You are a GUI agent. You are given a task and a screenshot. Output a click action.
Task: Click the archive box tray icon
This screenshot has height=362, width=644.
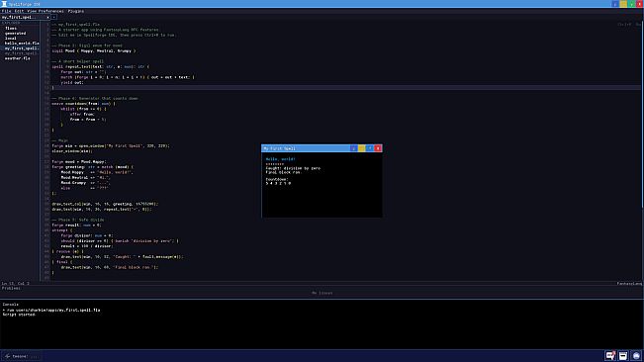point(623,356)
